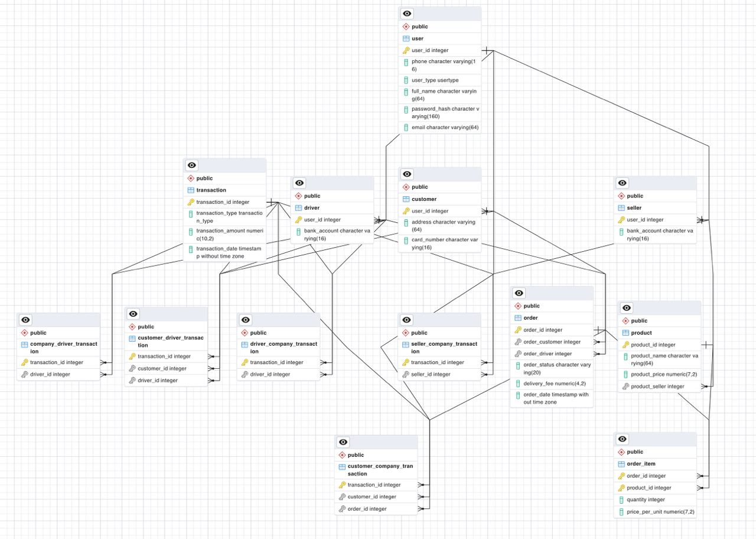Select the transaction_type column in transaction table
Image resolution: width=756 pixels, height=539 pixels.
[x=224, y=217]
